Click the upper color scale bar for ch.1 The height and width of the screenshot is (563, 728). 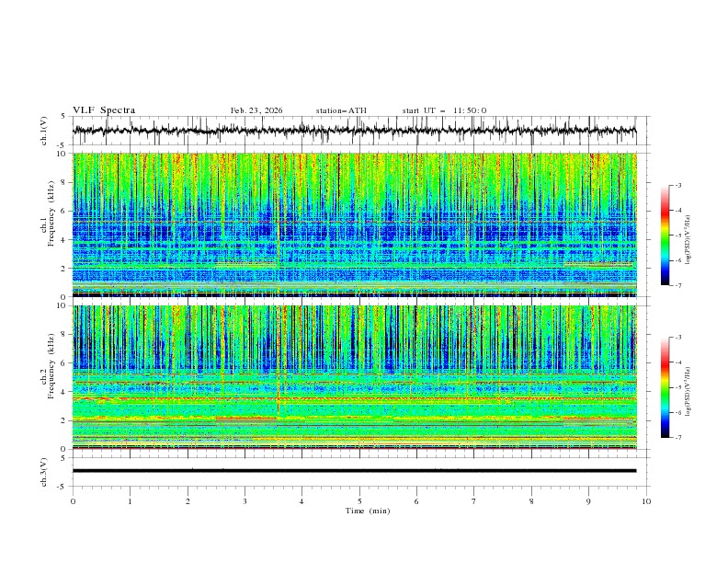pyautogui.click(x=665, y=236)
